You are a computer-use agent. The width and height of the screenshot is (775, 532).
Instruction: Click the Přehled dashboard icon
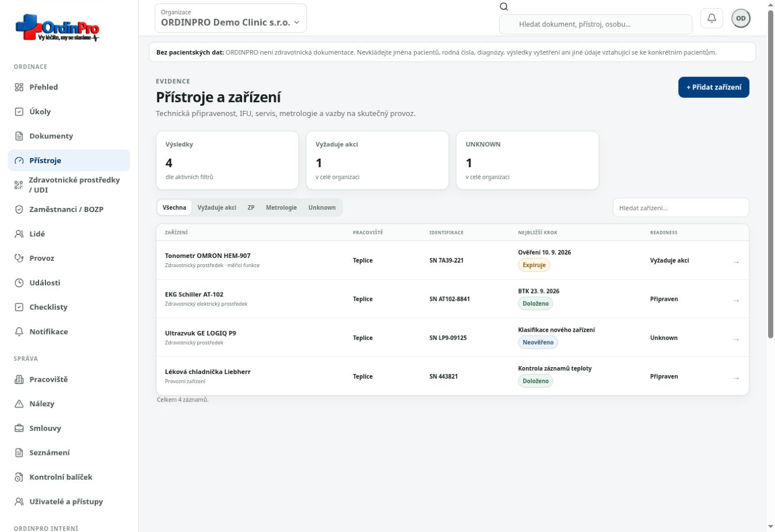[x=19, y=87]
